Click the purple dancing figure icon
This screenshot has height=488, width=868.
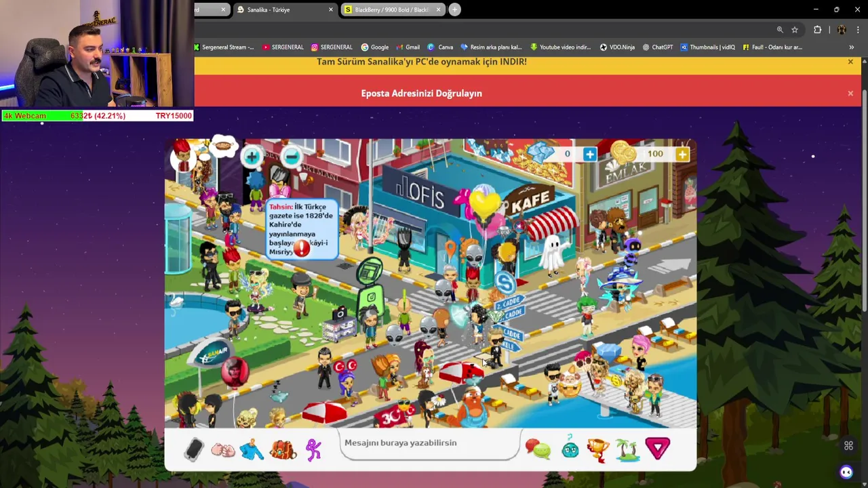tap(313, 449)
